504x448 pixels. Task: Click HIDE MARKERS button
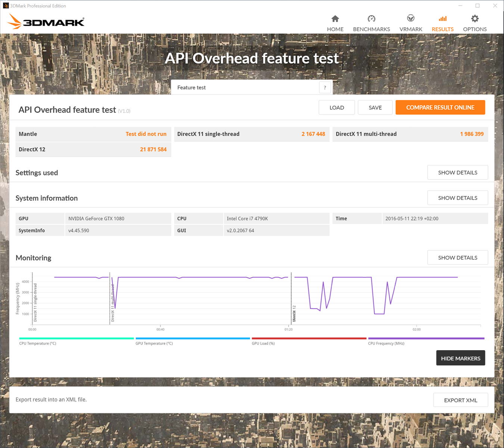pos(461,358)
